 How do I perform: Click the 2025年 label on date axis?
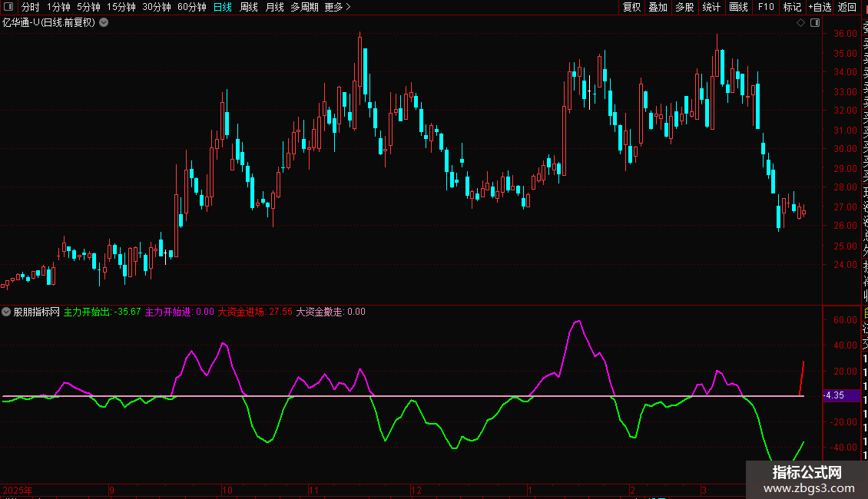click(18, 490)
